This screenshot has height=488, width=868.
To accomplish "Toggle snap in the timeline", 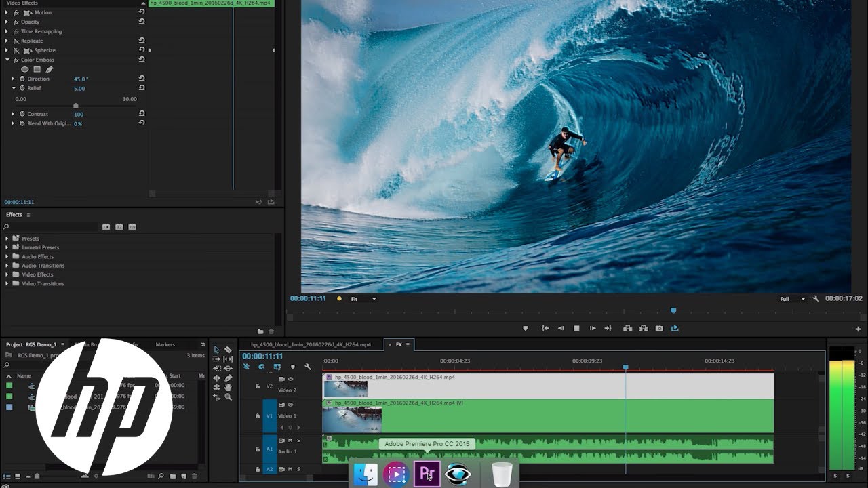I will tap(262, 367).
